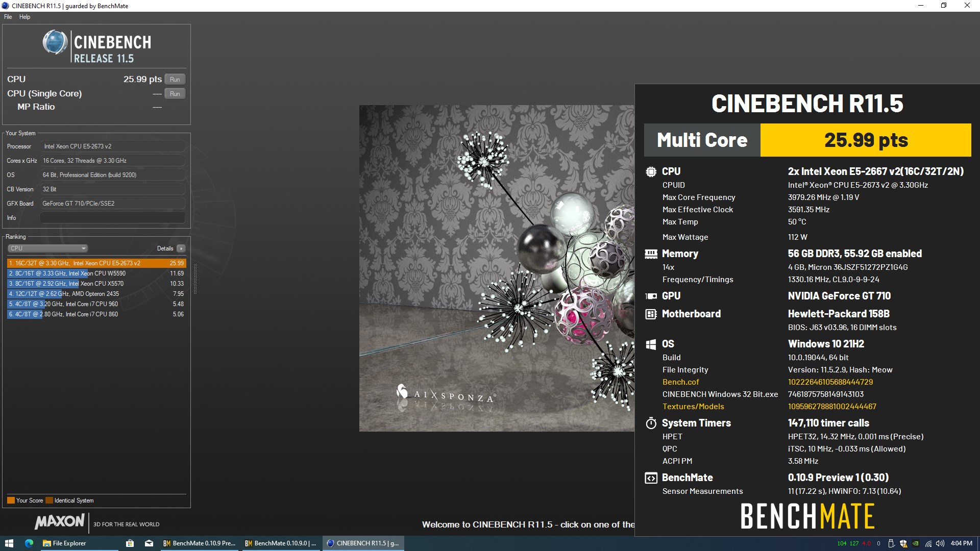Image resolution: width=980 pixels, height=551 pixels.
Task: Click the CB Version field 32 Bit
Action: tap(112, 189)
